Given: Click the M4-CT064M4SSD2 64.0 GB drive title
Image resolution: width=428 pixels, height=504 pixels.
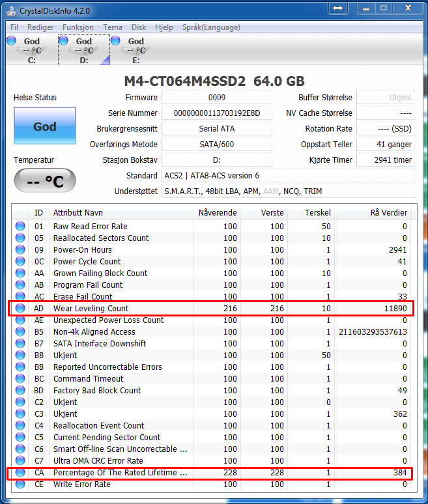Looking at the screenshot, I should [x=214, y=81].
